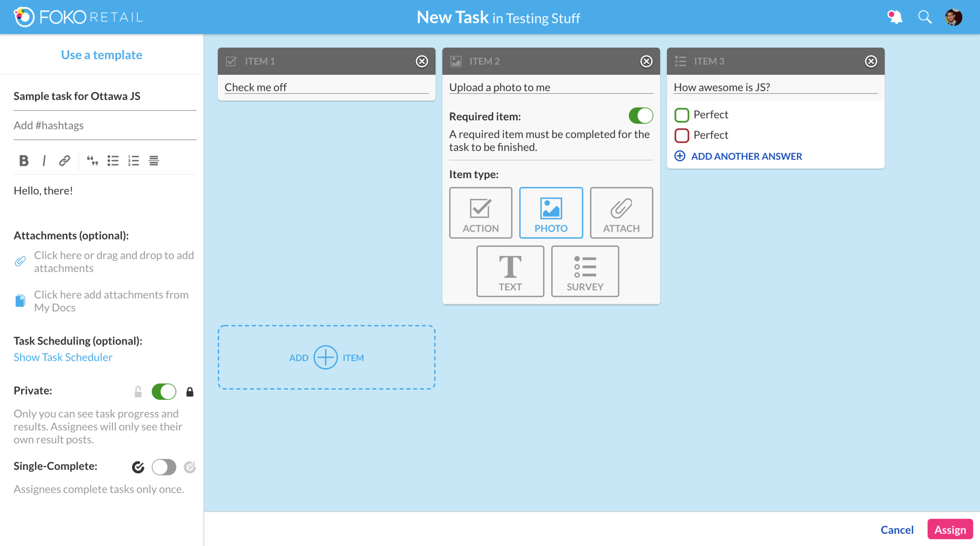Remove Item 1 with its X icon
The image size is (980, 546).
point(422,61)
